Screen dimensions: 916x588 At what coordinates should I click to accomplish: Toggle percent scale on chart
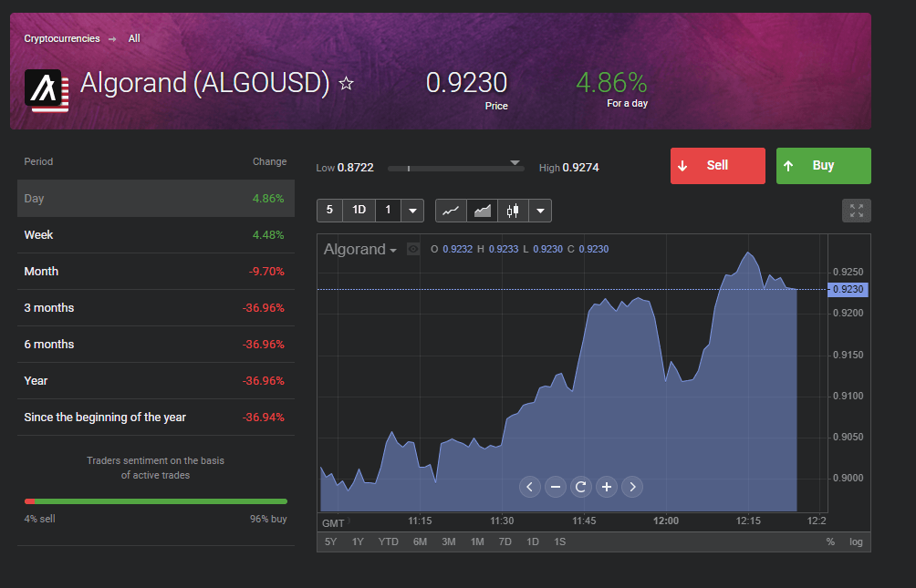click(830, 542)
